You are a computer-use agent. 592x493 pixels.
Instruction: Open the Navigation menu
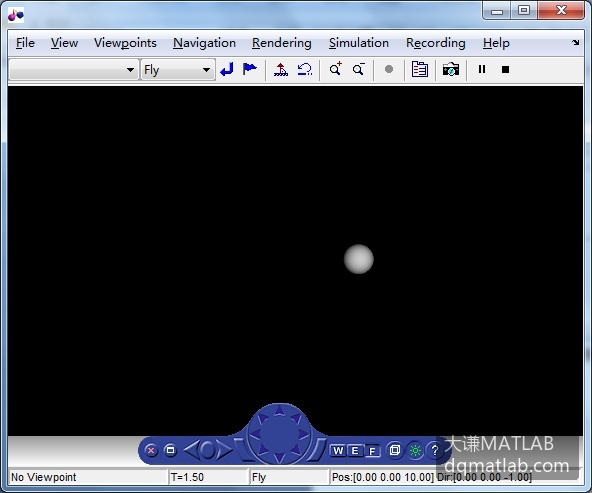204,43
